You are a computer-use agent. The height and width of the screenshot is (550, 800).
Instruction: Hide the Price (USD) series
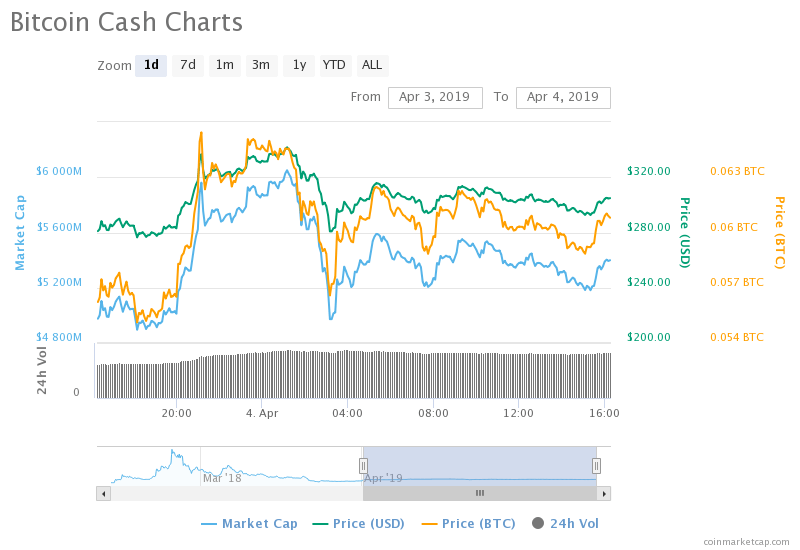[x=359, y=523]
